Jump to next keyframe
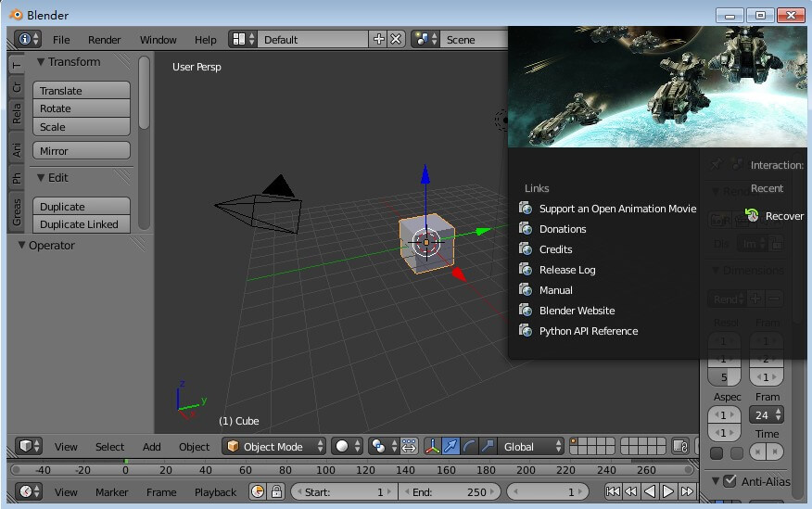 687,491
